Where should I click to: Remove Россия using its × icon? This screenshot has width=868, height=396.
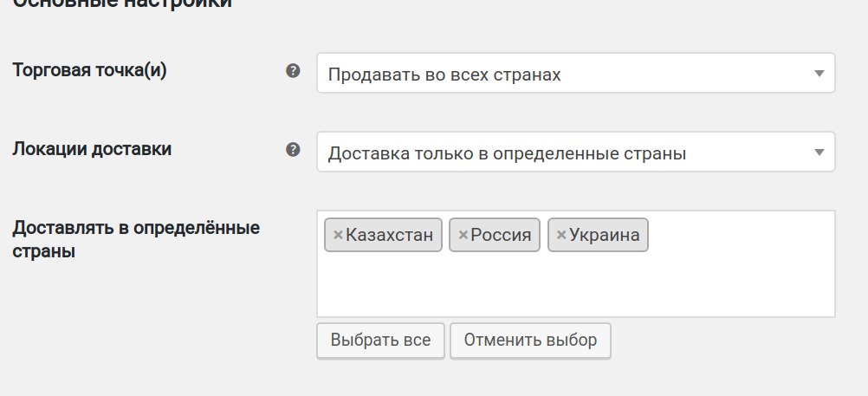pos(463,235)
